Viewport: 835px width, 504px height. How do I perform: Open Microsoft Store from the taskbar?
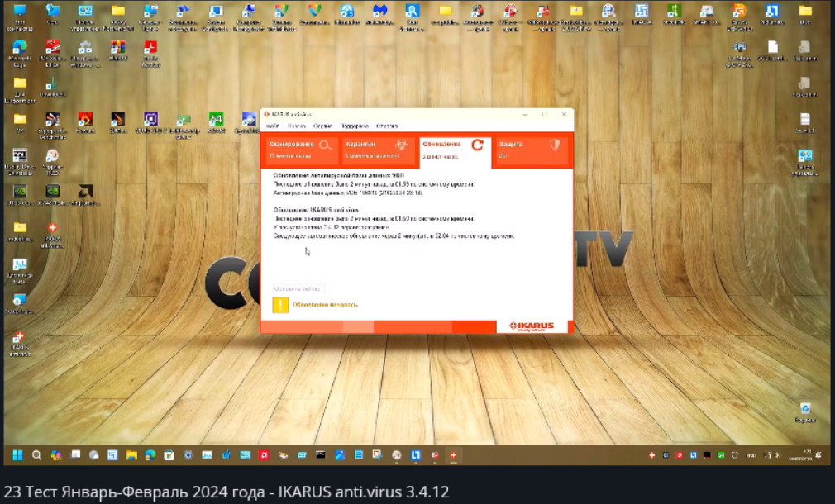point(169,455)
